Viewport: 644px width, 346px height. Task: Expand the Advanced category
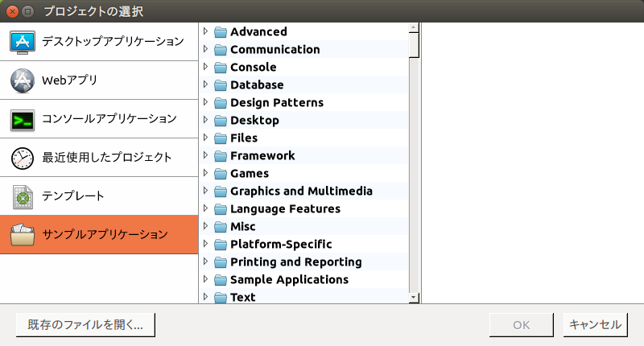pos(206,31)
